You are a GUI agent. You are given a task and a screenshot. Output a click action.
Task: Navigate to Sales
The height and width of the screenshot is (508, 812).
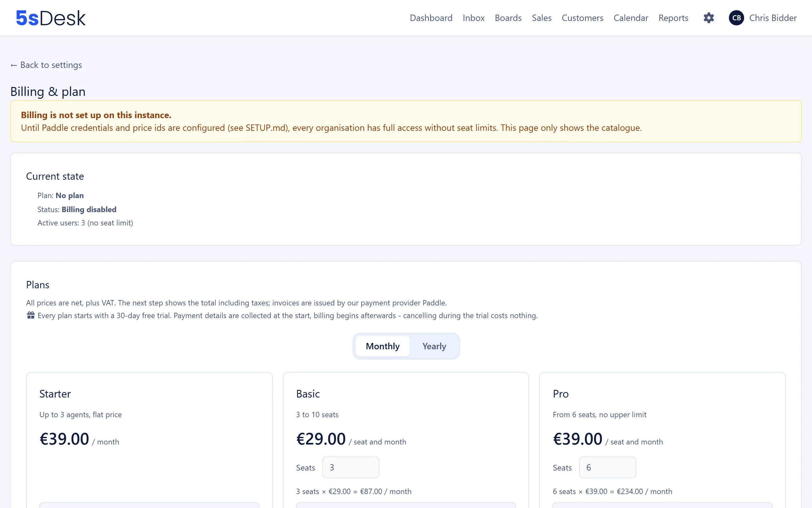point(541,18)
